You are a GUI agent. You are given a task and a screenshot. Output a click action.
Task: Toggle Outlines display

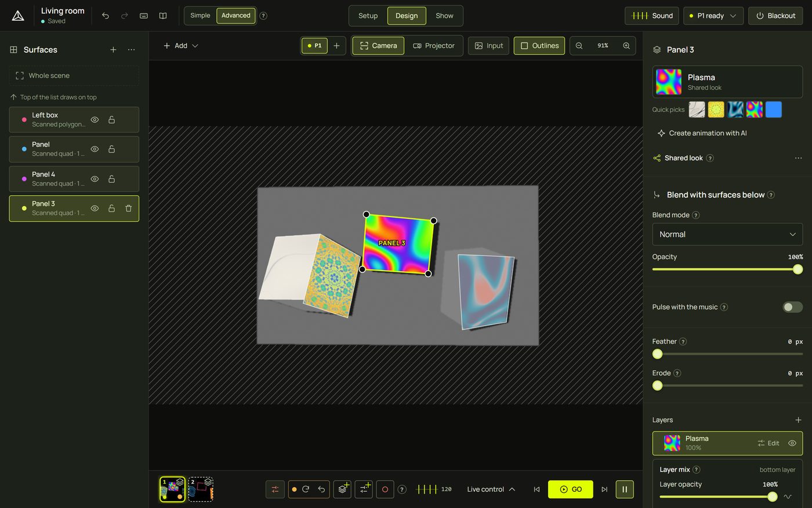click(539, 45)
